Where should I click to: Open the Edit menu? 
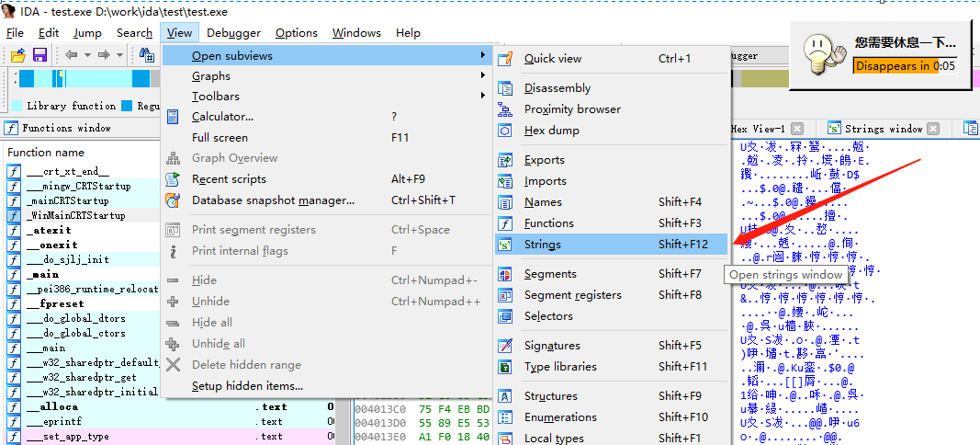49,32
